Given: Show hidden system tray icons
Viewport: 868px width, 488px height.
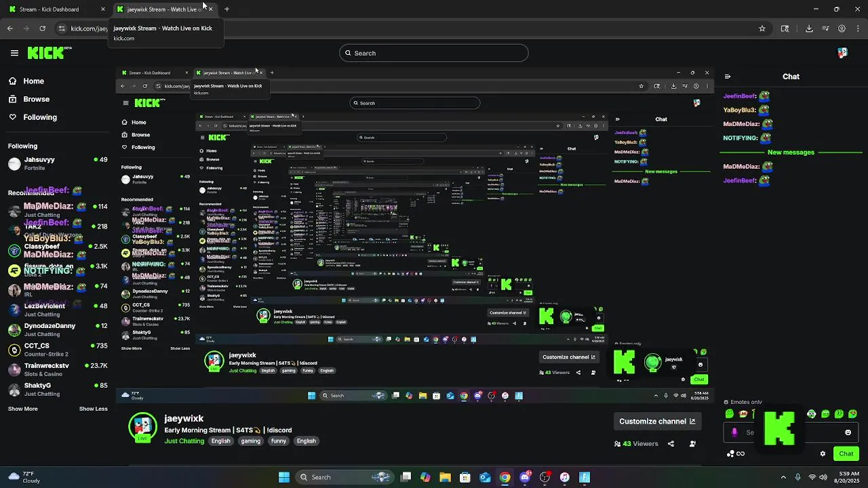Looking at the screenshot, I should 783,477.
